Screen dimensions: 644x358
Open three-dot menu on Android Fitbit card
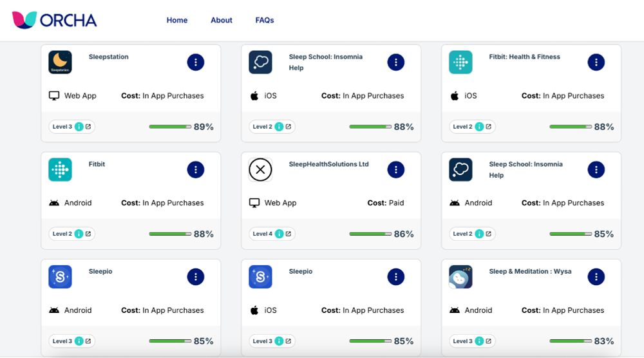tap(196, 169)
